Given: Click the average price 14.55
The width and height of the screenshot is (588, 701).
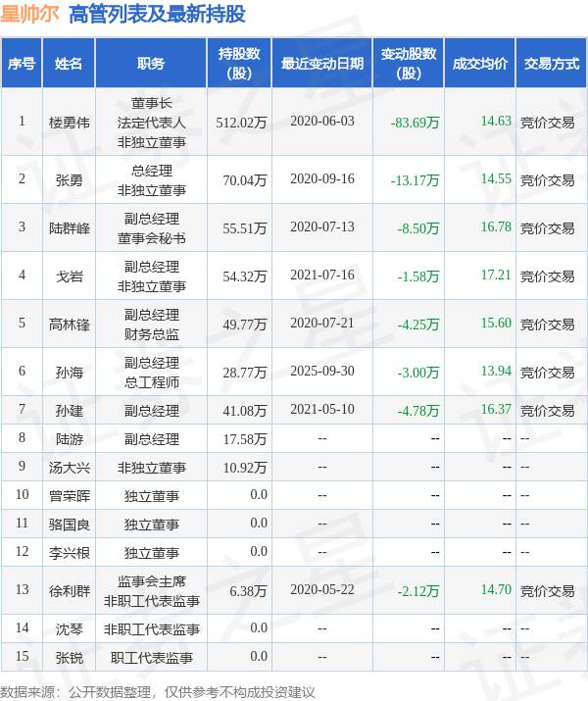Looking at the screenshot, I should tap(496, 178).
